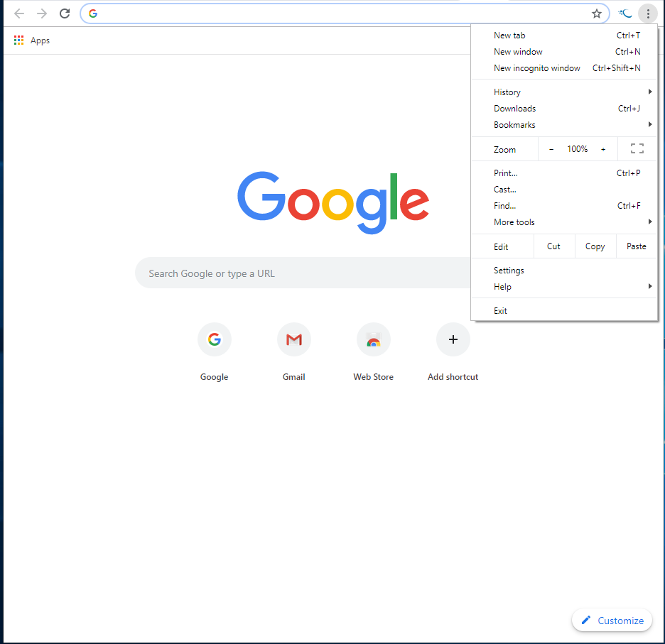Image resolution: width=665 pixels, height=644 pixels.
Task: Expand the Help submenu
Action: pyautogui.click(x=564, y=287)
